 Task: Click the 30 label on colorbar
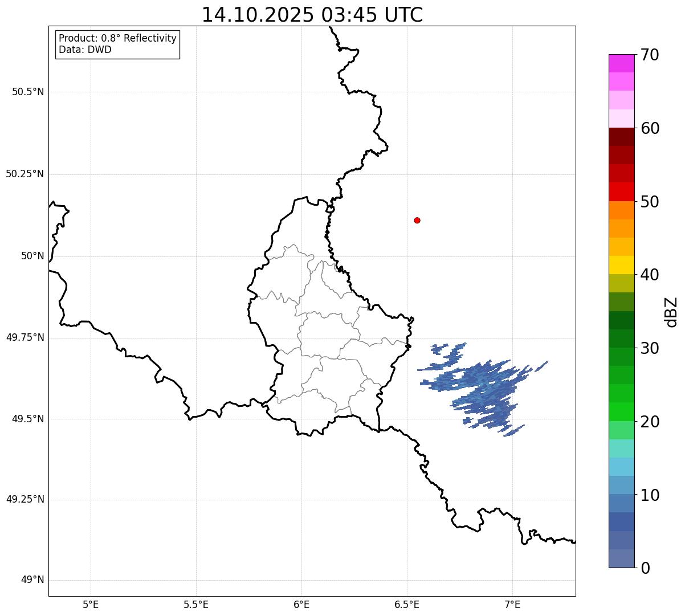pos(650,348)
